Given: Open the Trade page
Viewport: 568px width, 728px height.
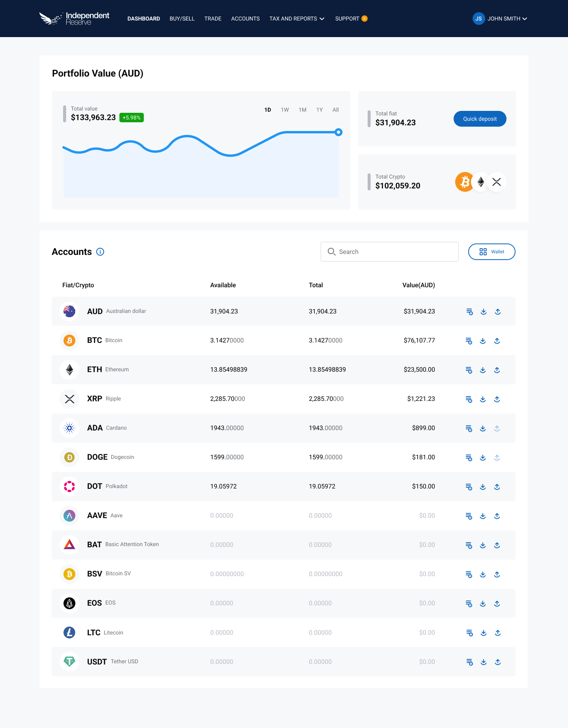Looking at the screenshot, I should point(213,19).
